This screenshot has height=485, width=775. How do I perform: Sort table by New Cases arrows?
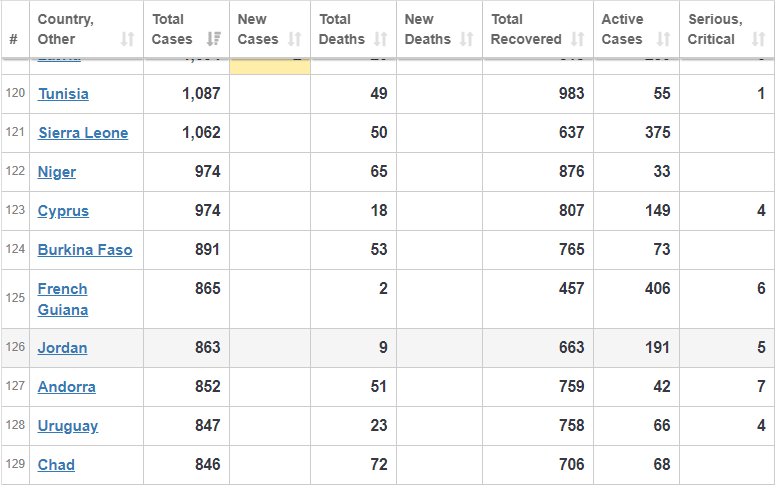(295, 39)
